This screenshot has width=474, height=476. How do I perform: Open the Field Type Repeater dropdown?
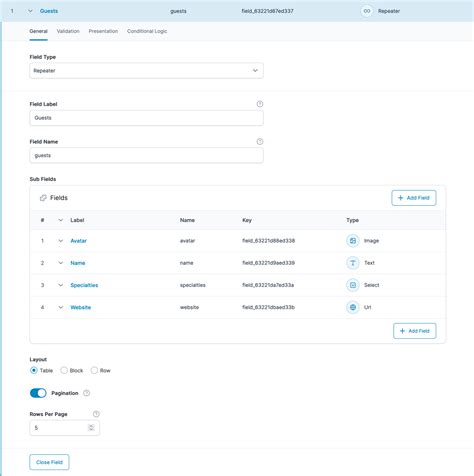pyautogui.click(x=146, y=71)
